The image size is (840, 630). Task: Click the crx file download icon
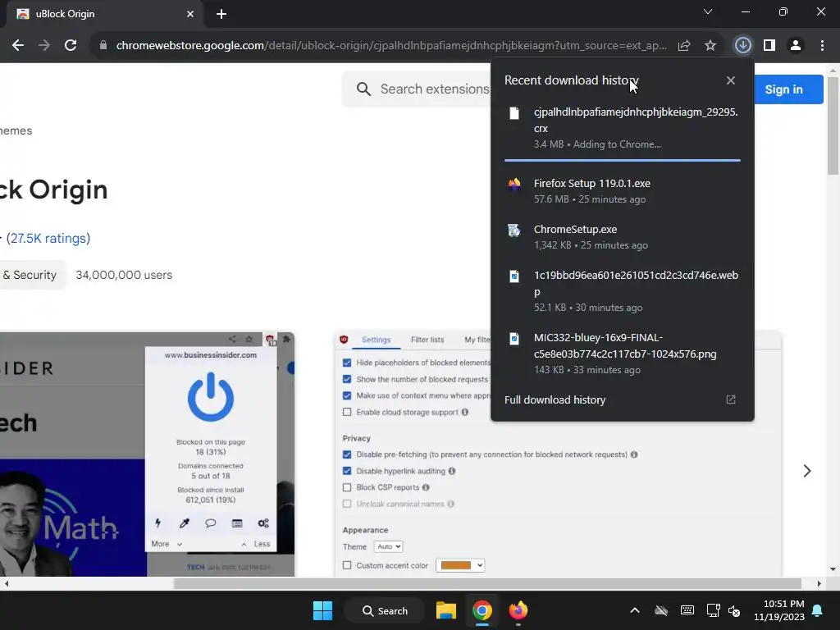514,113
